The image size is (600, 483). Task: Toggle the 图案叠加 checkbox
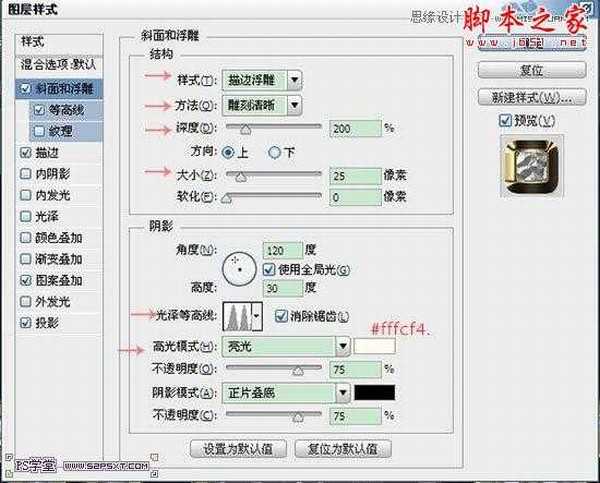[x=25, y=280]
